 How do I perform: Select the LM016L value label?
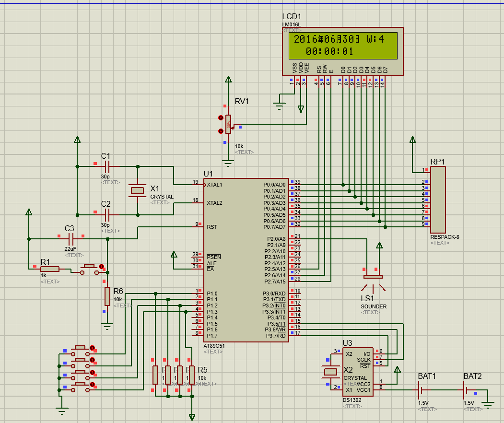[291, 24]
